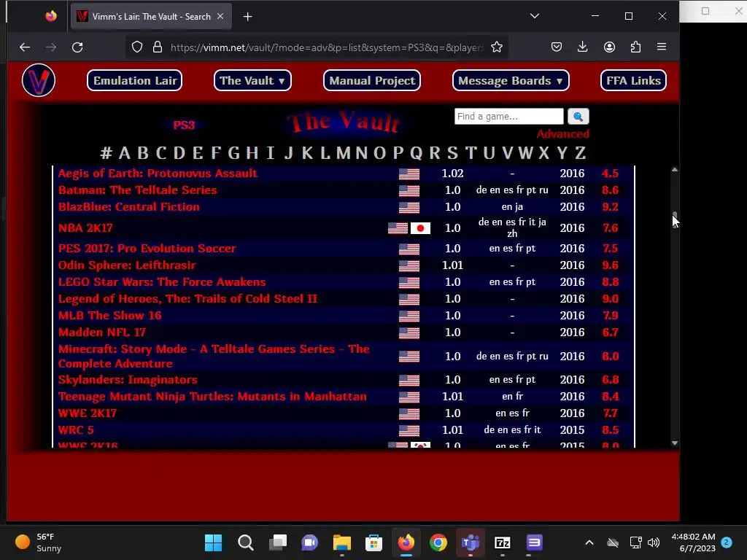Click the Firefox taskbar icon
The width and height of the screenshot is (747, 560).
[406, 542]
